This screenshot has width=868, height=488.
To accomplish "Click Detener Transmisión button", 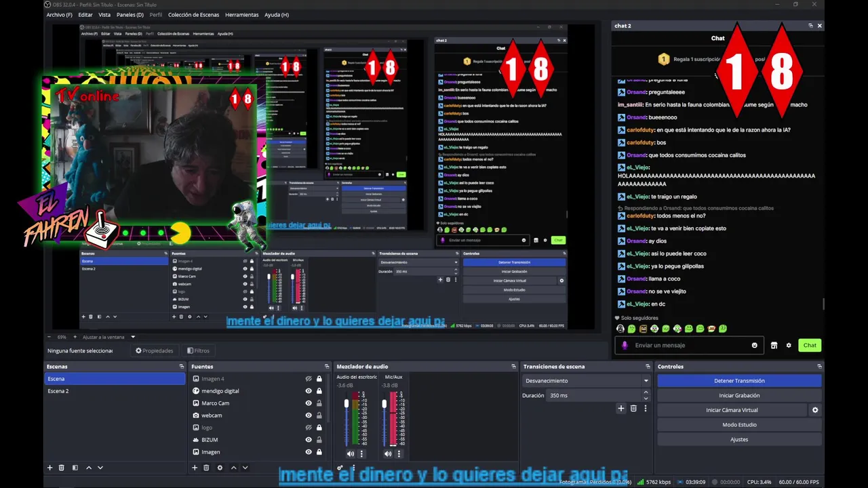I will click(739, 381).
